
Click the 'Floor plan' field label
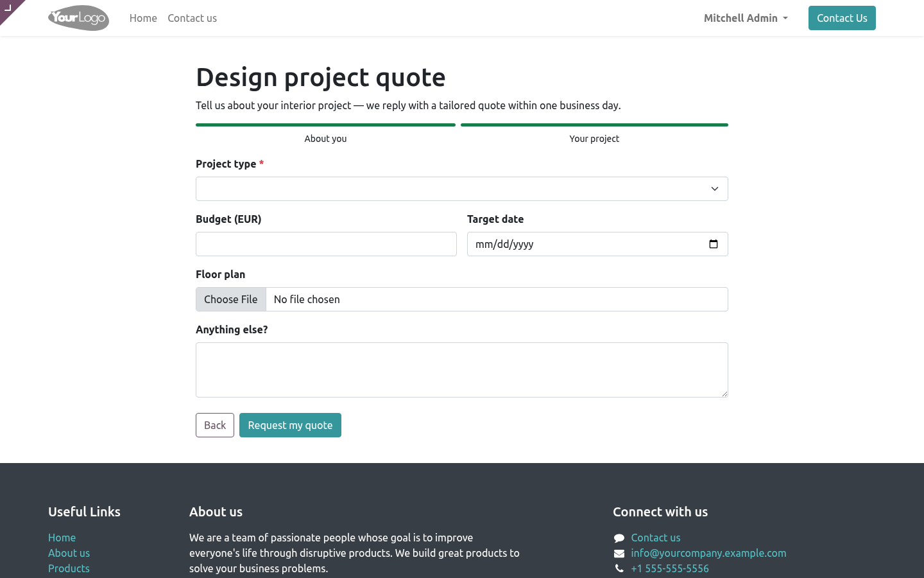pyautogui.click(x=220, y=274)
